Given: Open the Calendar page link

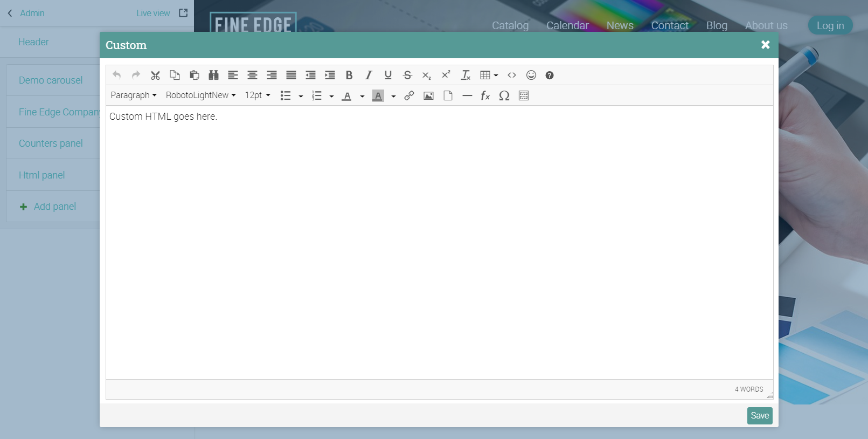Looking at the screenshot, I should tap(567, 25).
